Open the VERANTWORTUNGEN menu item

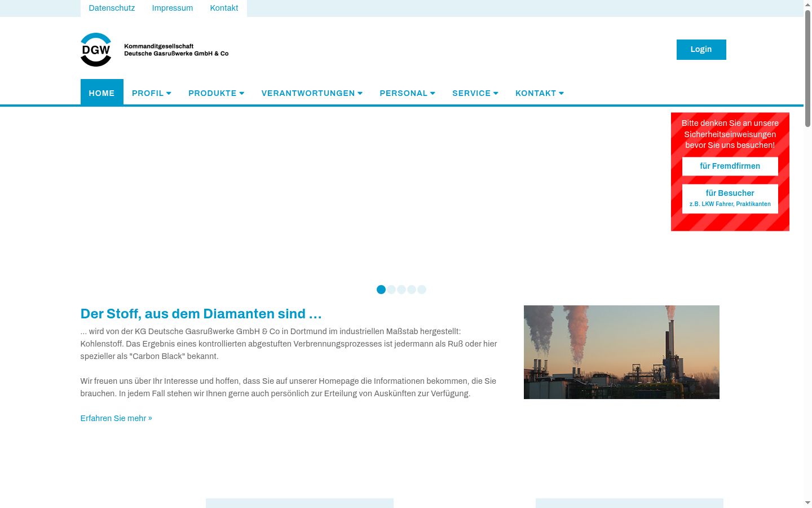click(x=308, y=93)
